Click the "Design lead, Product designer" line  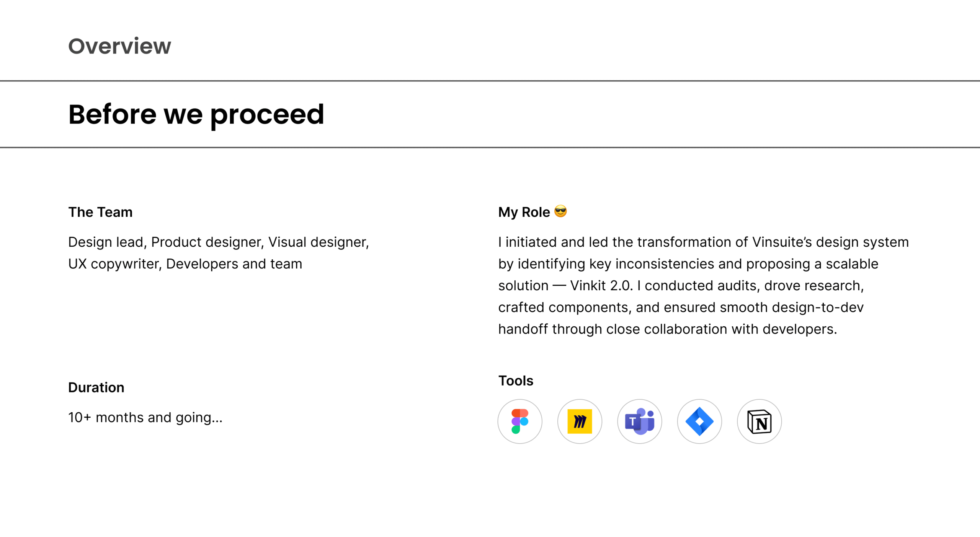219,242
